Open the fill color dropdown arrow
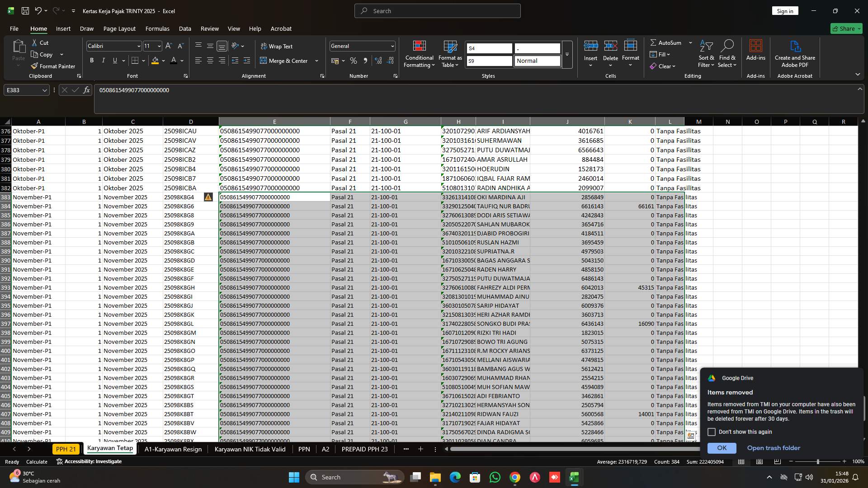 click(162, 61)
